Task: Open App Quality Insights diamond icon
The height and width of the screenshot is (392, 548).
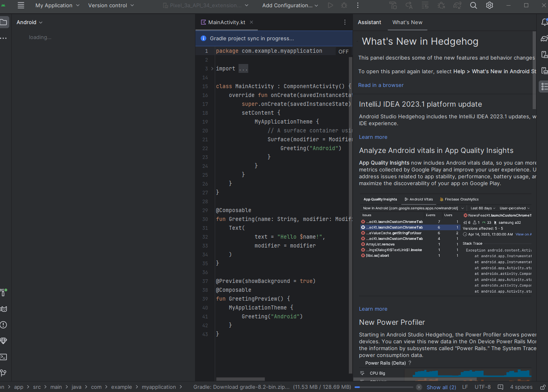Action: [4, 341]
